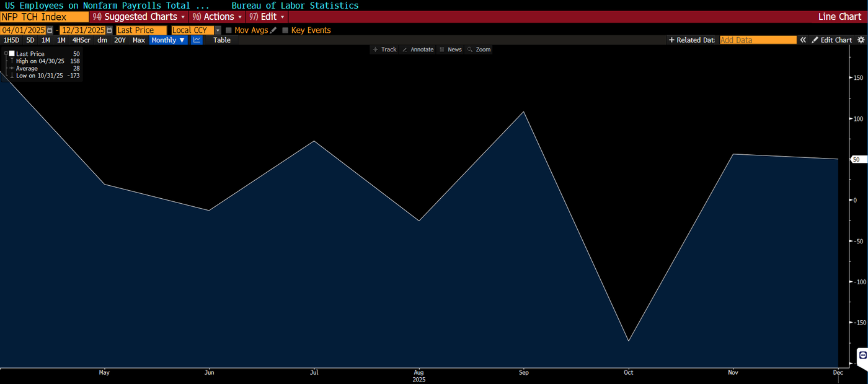Click the Add Data input field
The width and height of the screenshot is (868, 384).
click(758, 40)
